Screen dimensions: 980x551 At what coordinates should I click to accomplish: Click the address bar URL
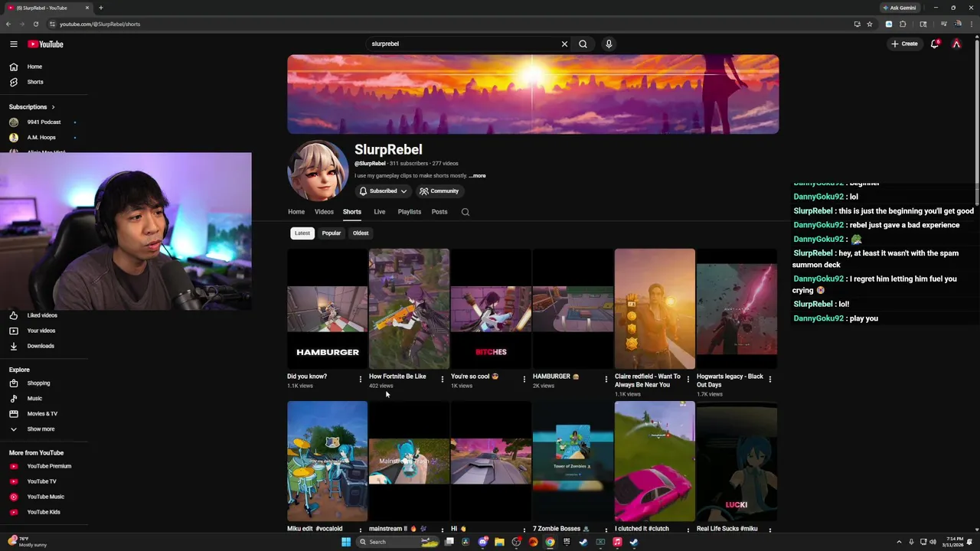(100, 24)
